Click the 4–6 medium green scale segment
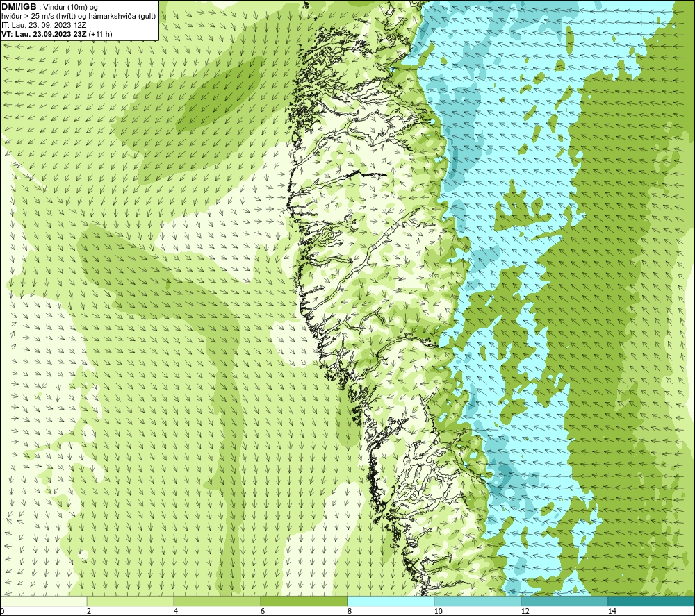 217,601
